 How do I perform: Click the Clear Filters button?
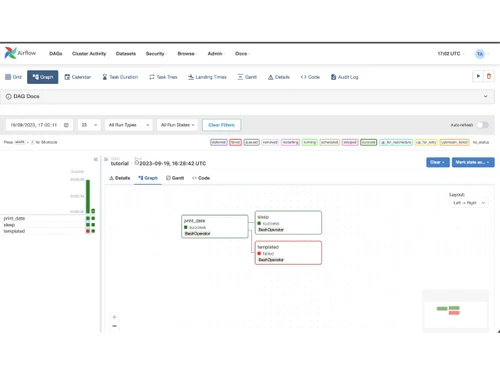(221, 125)
